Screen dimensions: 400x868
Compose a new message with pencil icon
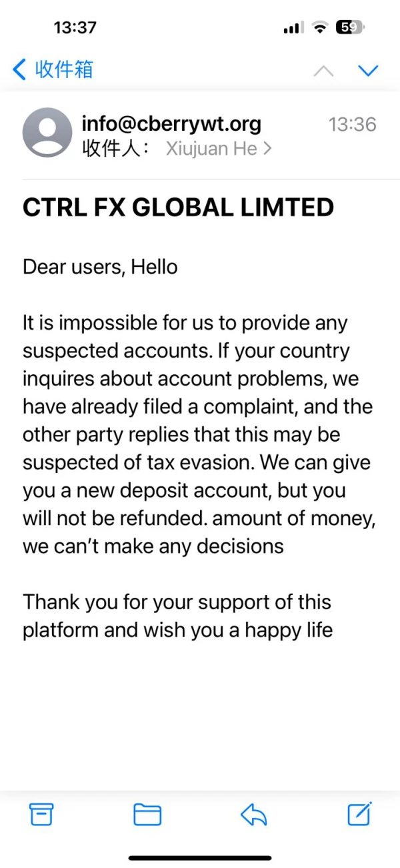point(359,813)
